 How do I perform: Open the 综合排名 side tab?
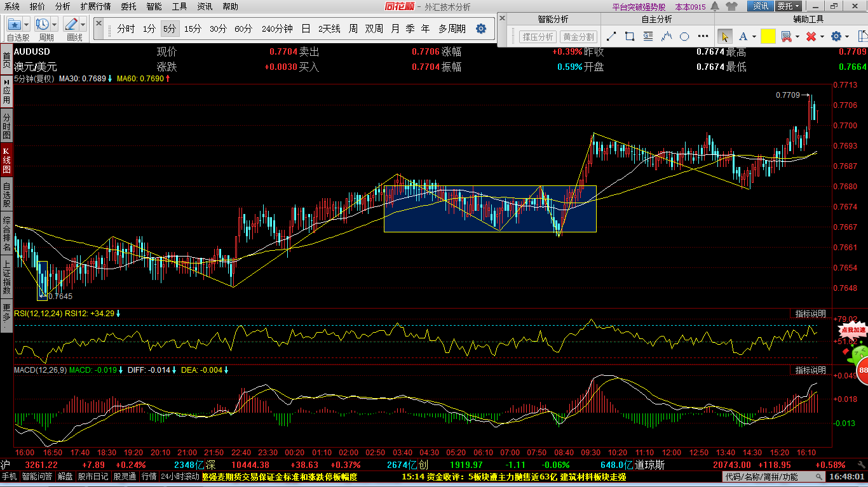tap(6, 232)
